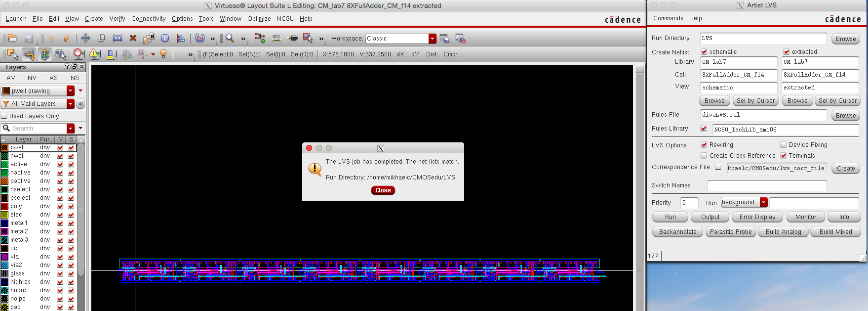
Task: Click the Create Pin icon
Action: coord(292,38)
